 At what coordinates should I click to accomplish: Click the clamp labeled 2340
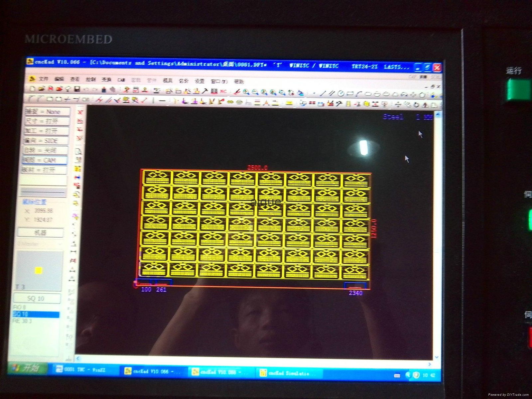pos(355,286)
